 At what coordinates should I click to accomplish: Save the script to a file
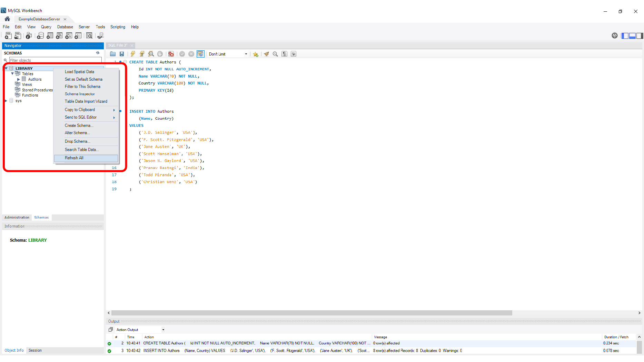coord(122,54)
